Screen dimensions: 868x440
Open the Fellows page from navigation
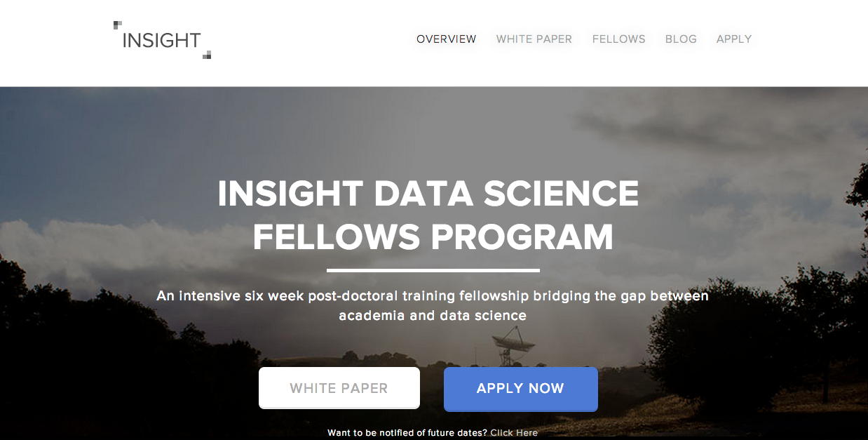click(618, 39)
